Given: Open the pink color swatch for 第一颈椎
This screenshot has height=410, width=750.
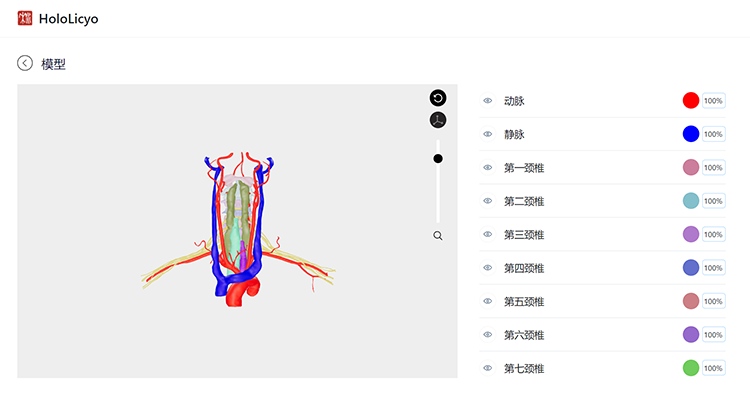Looking at the screenshot, I should pyautogui.click(x=691, y=167).
